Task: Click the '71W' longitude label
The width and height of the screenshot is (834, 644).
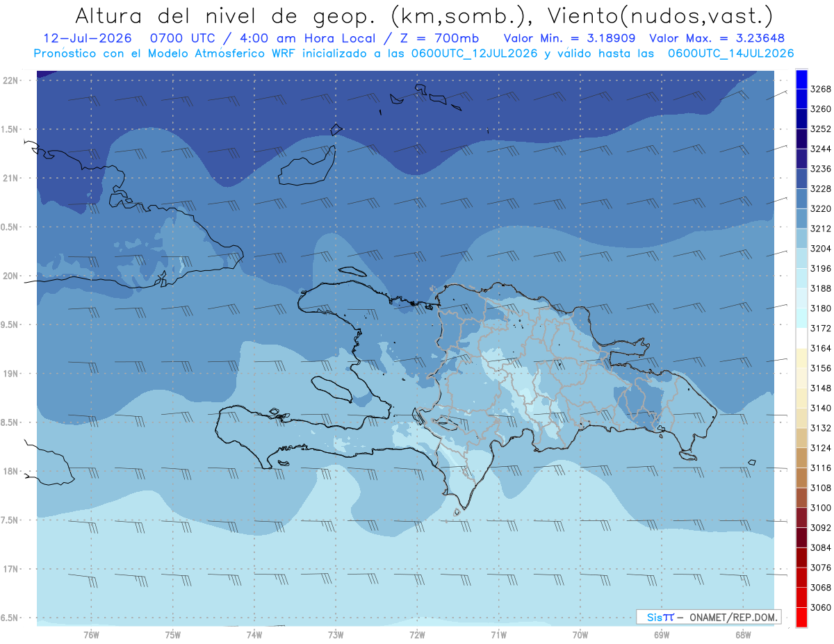Action: pyautogui.click(x=498, y=634)
